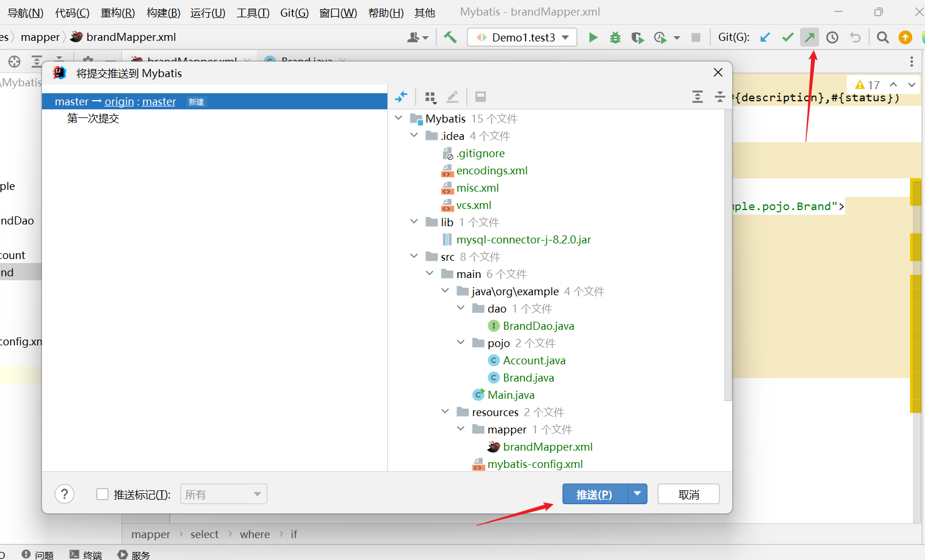Click the edit source pencil icon
The image size is (925, 560).
pos(452,97)
